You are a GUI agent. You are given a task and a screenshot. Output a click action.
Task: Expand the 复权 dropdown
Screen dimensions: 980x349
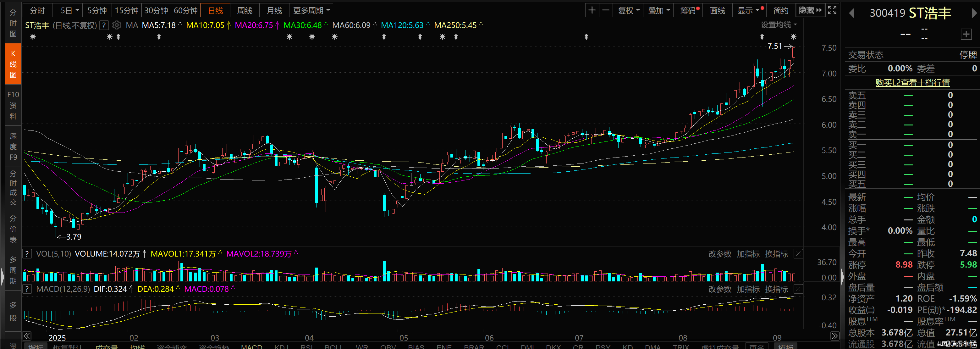pos(629,10)
